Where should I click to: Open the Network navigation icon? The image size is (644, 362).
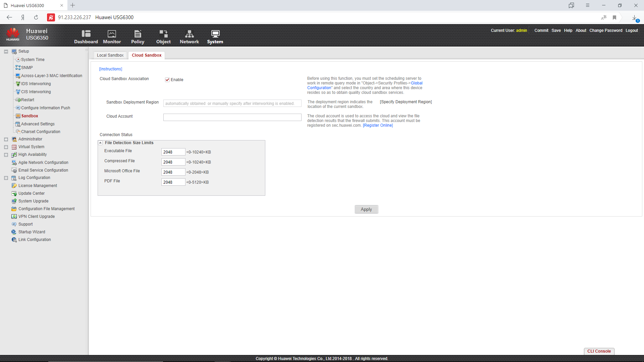pyautogui.click(x=189, y=34)
